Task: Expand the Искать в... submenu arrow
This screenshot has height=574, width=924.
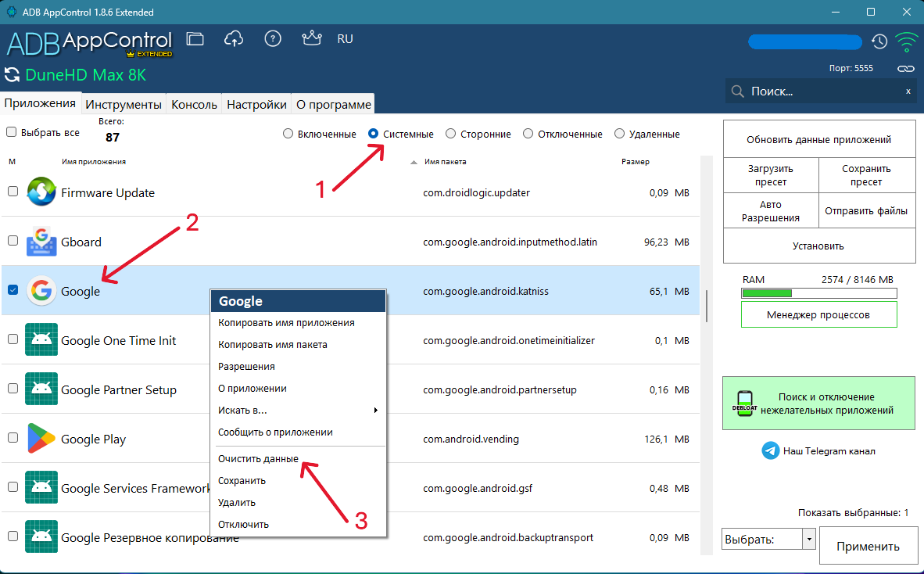Action: pos(375,411)
